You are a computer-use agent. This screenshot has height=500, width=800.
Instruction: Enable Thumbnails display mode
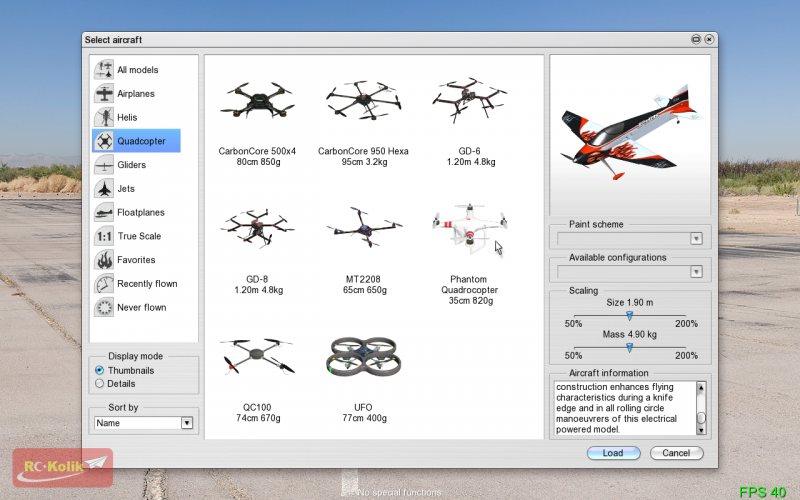tap(99, 370)
